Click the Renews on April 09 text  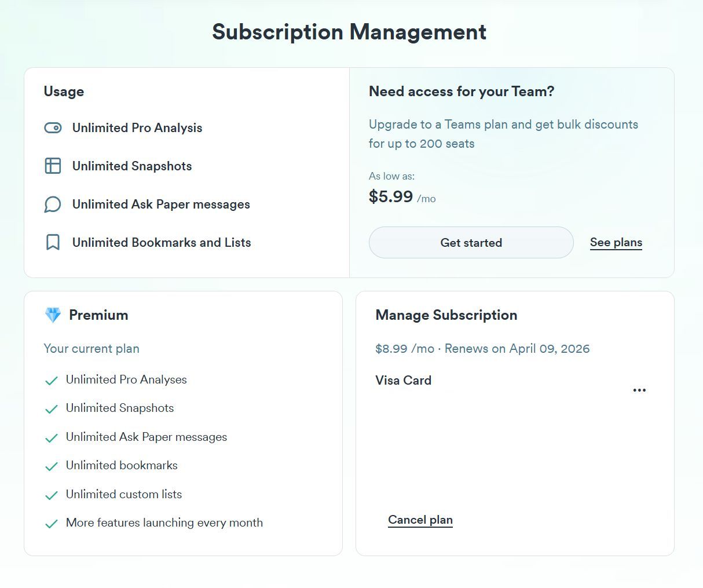click(x=517, y=349)
